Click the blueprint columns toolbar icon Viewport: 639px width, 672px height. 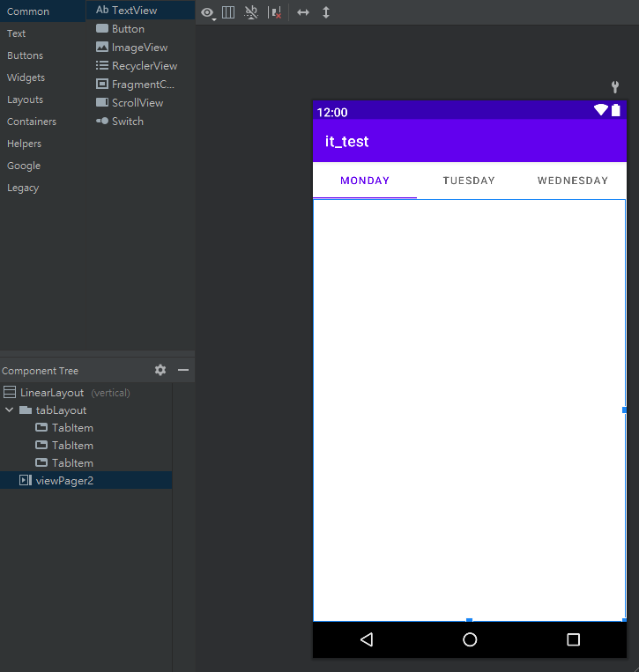228,12
